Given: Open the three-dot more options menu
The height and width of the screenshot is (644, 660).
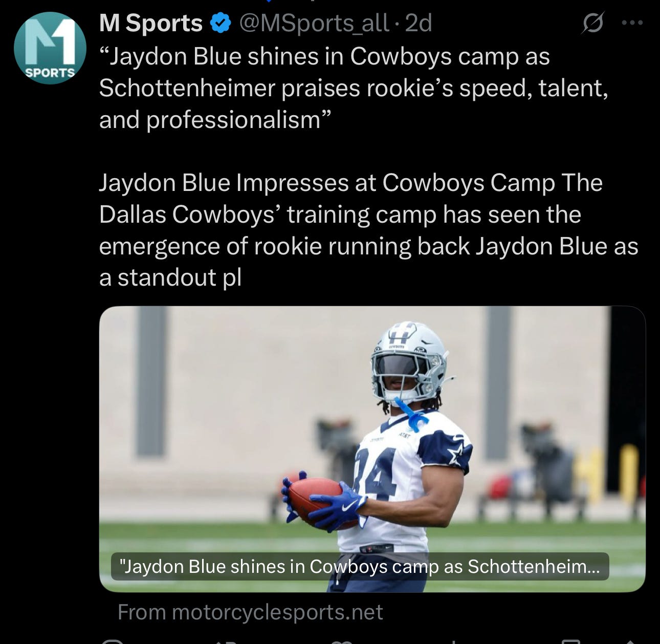Looking at the screenshot, I should click(632, 23).
